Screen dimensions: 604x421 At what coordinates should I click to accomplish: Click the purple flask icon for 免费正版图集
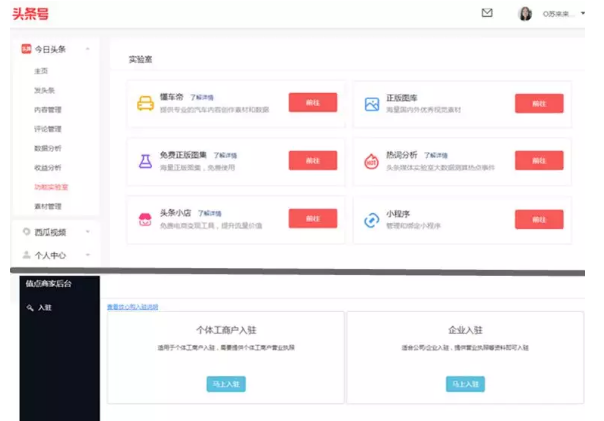point(145,161)
